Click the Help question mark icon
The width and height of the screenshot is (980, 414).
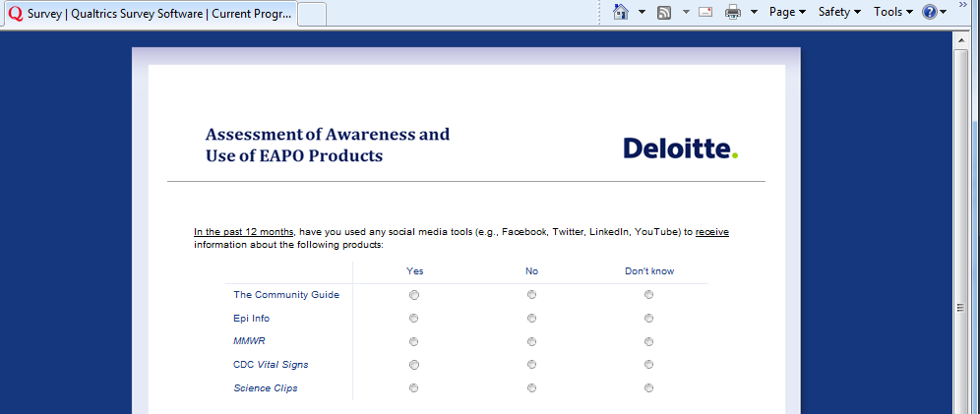930,12
